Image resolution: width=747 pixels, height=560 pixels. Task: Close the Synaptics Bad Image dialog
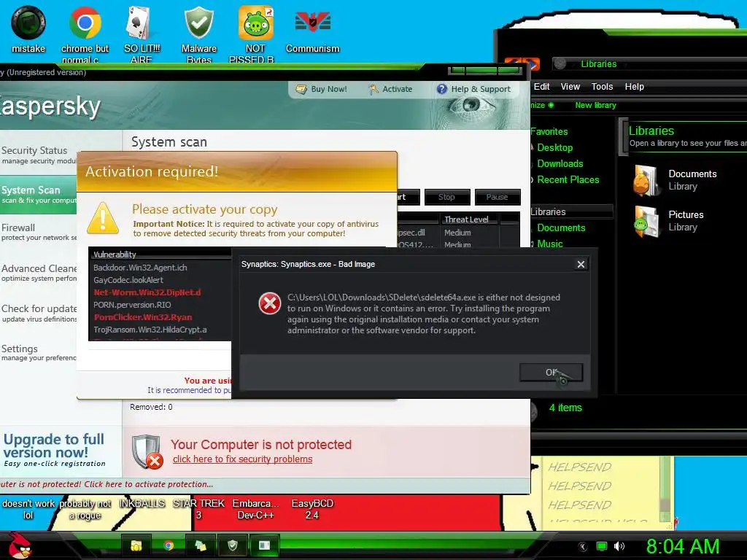tap(581, 264)
